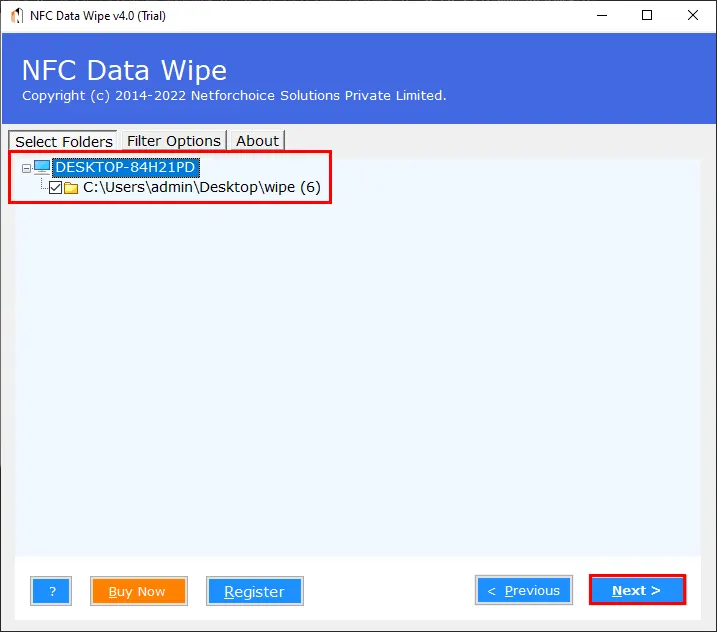The image size is (717, 632).
Task: Minimize the NFC Data Wipe window
Action: (602, 16)
